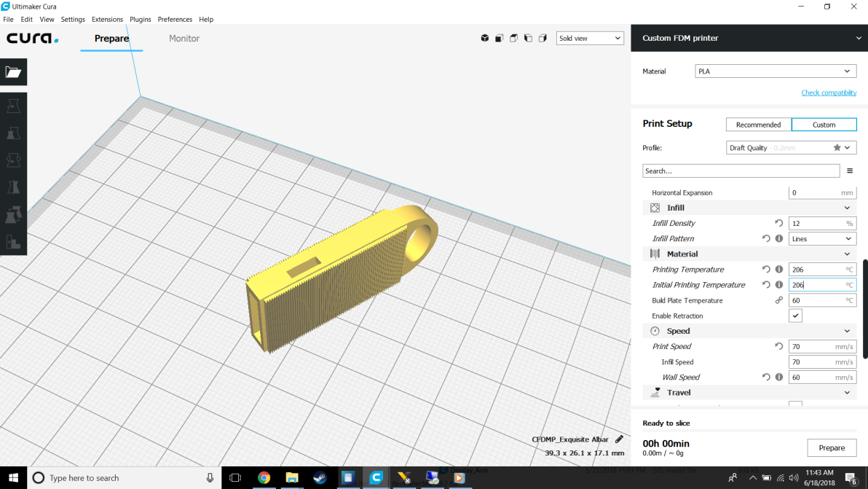
Task: Toggle the Enable Retraction checkbox
Action: coord(795,316)
